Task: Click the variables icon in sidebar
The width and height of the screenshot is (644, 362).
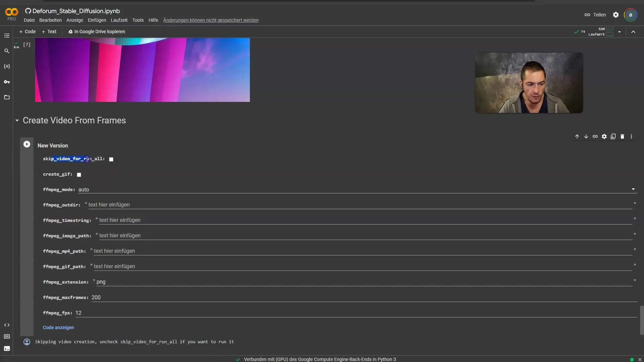Action: pos(6,66)
